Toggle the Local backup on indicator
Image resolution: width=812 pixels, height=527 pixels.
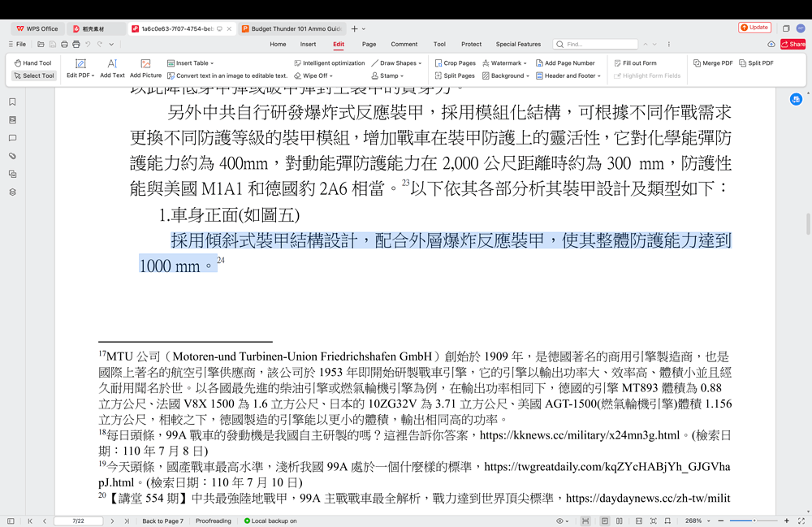point(270,521)
